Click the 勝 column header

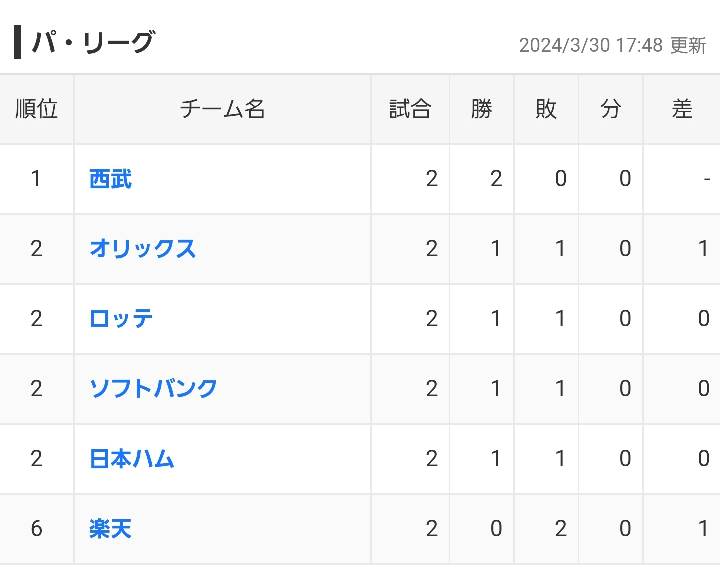(482, 109)
